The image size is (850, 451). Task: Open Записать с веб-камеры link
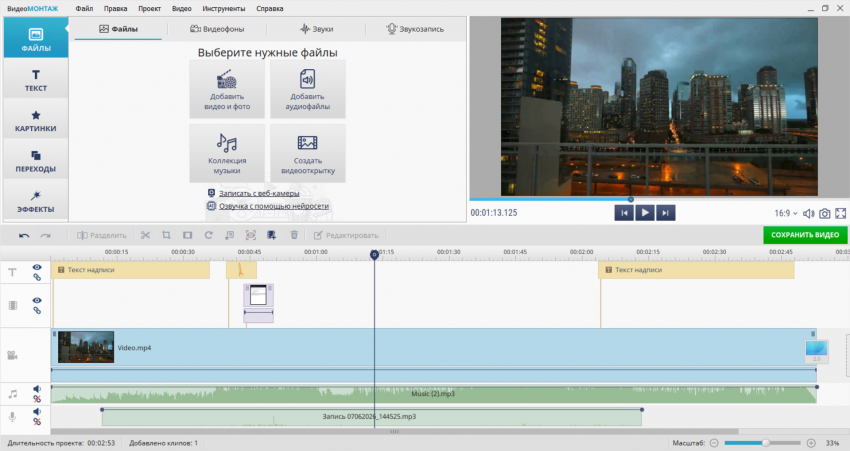click(x=259, y=193)
